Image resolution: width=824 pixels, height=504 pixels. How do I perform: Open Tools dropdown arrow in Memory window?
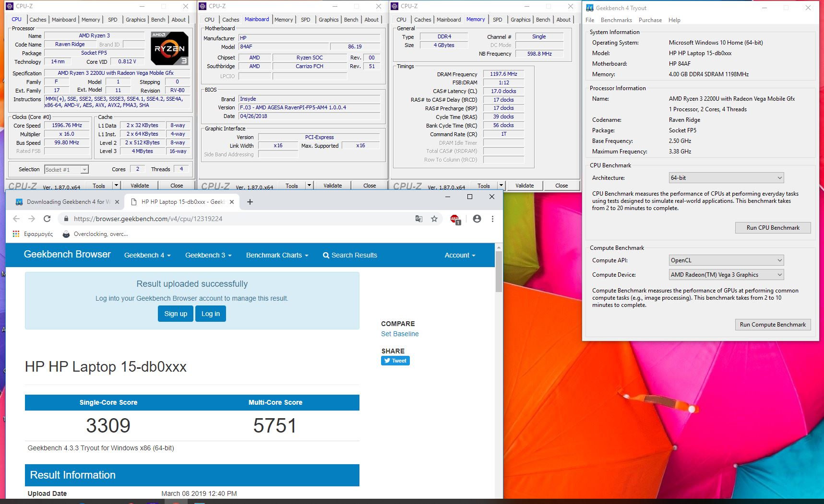point(501,186)
